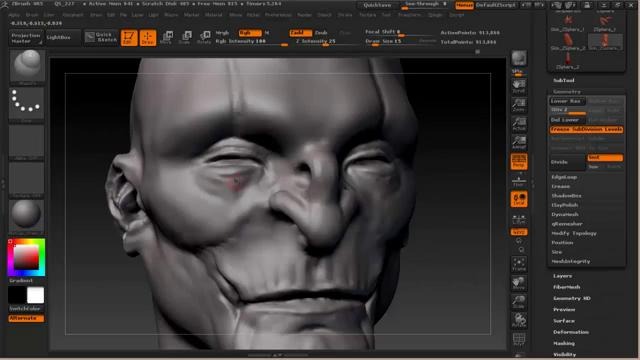640x360 pixels.
Task: Click the BPR render icon
Action: coord(519,58)
